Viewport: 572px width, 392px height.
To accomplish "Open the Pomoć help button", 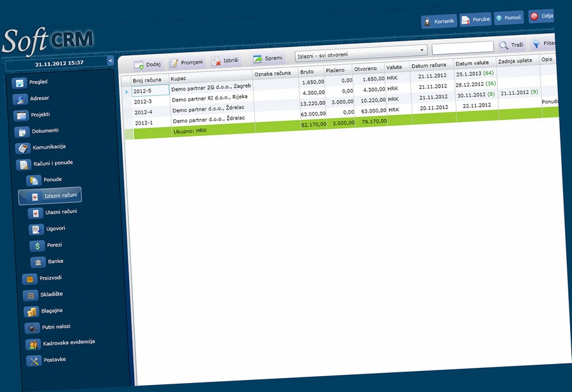I will click(509, 18).
